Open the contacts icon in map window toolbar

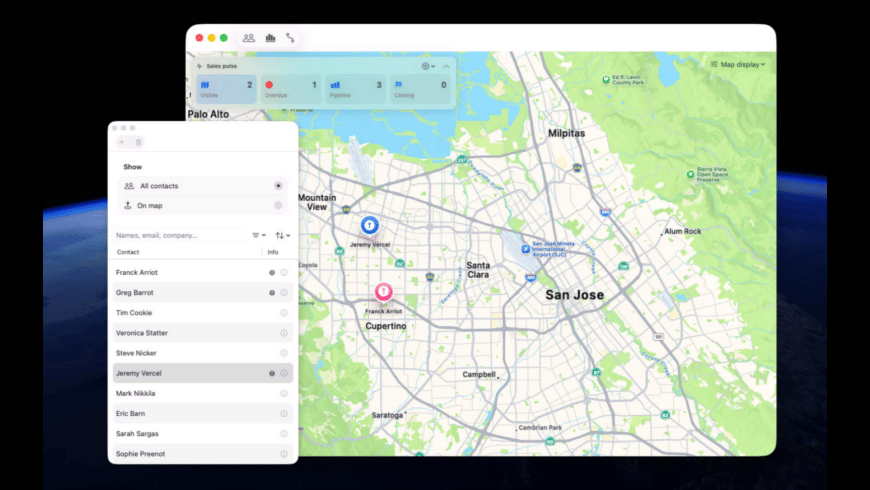[x=249, y=38]
